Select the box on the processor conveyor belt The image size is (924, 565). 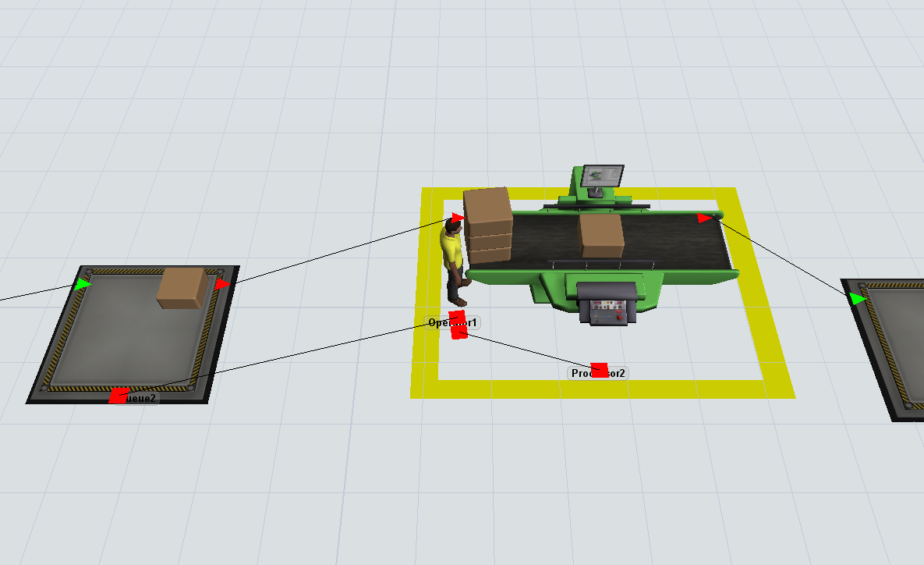pyautogui.click(x=601, y=235)
